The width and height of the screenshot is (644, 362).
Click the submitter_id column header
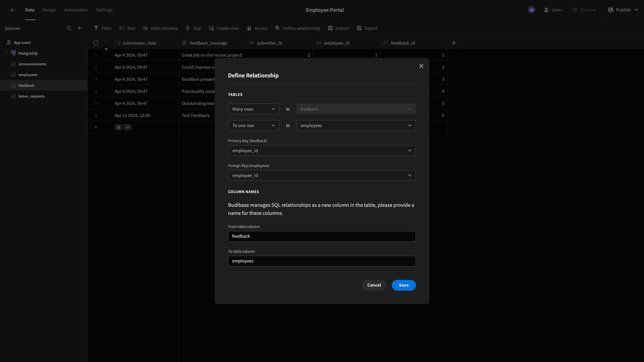pyautogui.click(x=279, y=43)
